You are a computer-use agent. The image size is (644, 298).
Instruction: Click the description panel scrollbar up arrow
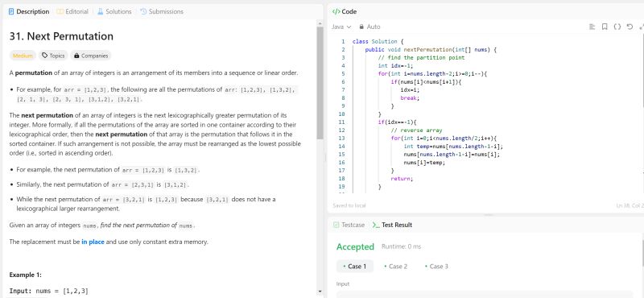coord(320,23)
